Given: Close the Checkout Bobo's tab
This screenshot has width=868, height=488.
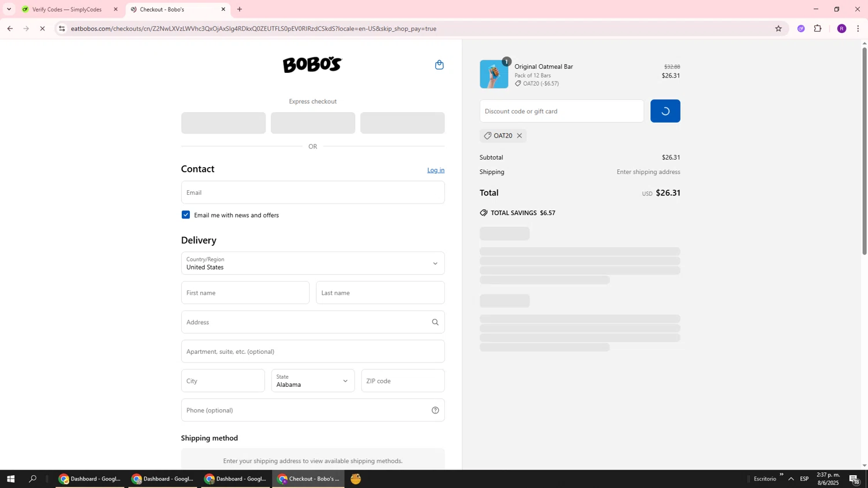Looking at the screenshot, I should coord(223,9).
